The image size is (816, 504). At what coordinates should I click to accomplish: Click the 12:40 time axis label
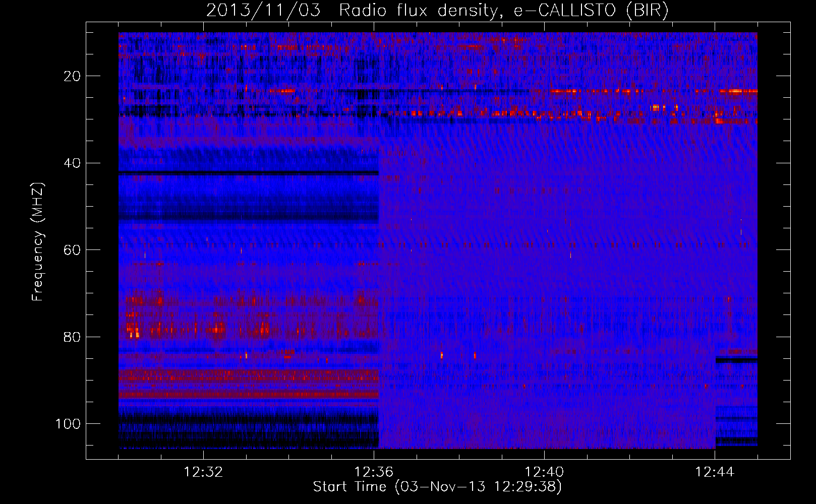(544, 472)
